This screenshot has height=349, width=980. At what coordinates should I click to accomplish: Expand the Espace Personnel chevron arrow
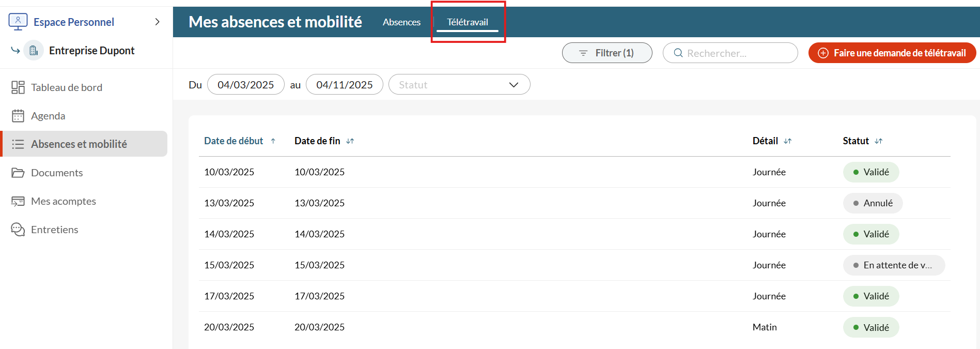coord(157,22)
